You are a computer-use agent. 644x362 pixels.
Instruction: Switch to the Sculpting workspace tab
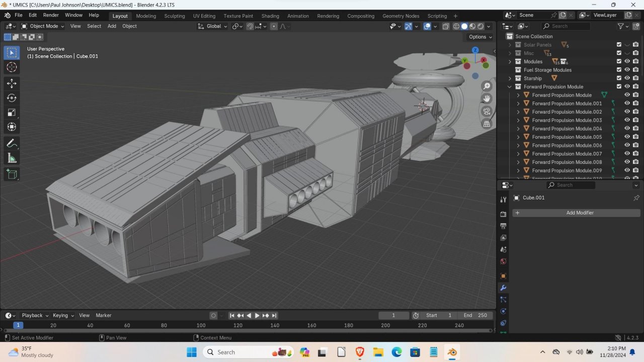tap(174, 16)
